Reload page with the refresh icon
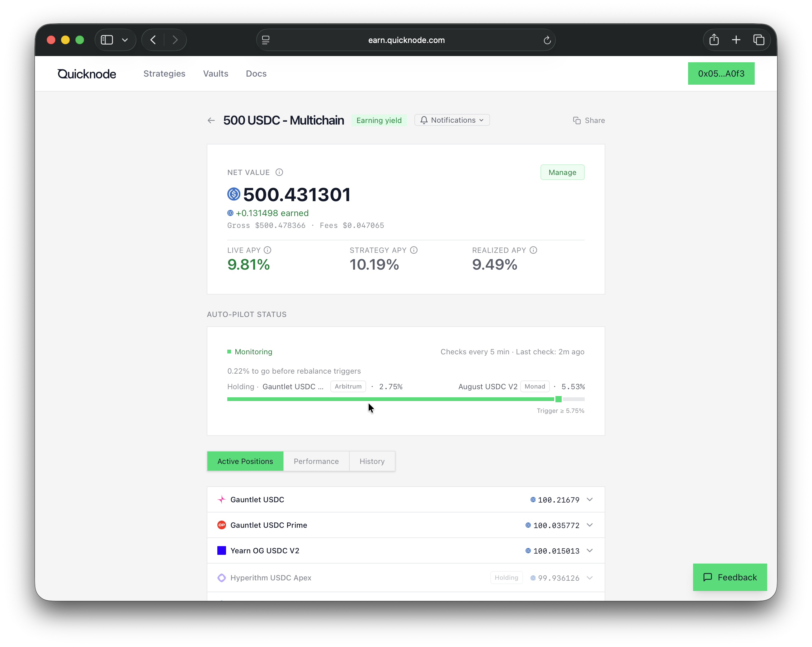 tap(547, 40)
